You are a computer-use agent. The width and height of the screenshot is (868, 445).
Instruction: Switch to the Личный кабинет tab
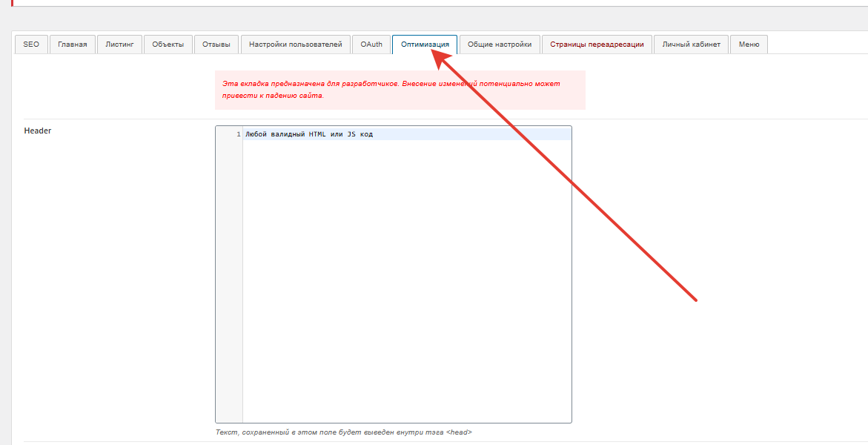691,44
